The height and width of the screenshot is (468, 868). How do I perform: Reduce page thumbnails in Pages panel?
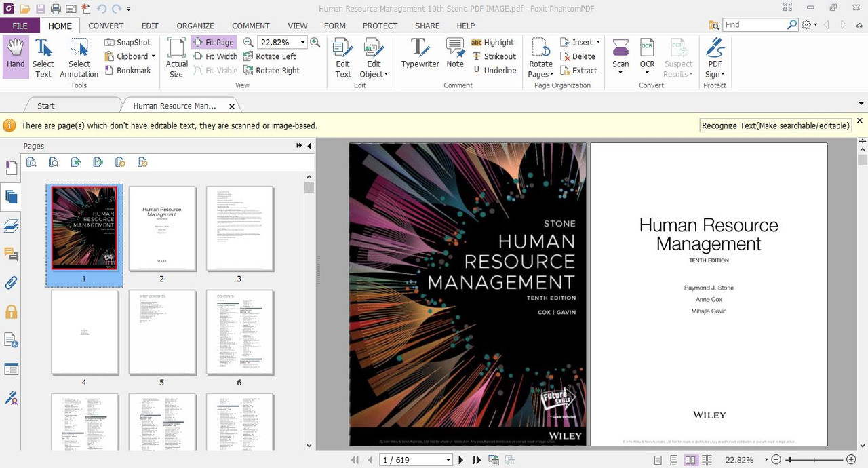pos(54,162)
